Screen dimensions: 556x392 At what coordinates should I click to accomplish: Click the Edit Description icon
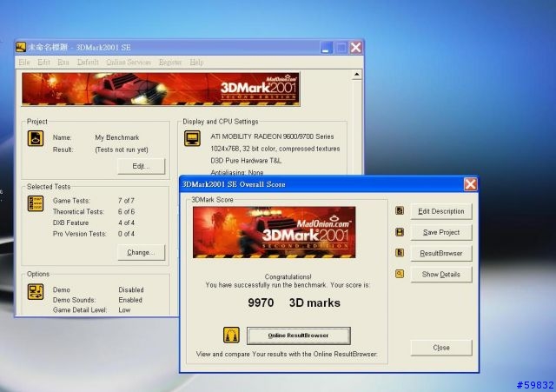click(x=400, y=210)
